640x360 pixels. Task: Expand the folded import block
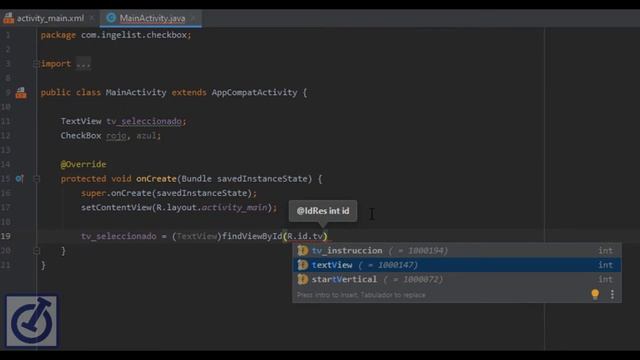pos(36,64)
